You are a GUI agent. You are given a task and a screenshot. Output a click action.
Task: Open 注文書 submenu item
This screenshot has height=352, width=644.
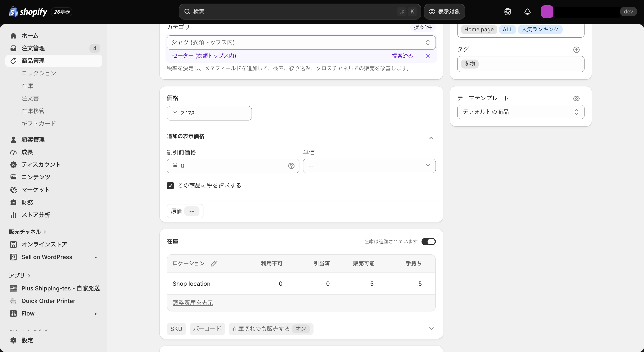tap(30, 98)
